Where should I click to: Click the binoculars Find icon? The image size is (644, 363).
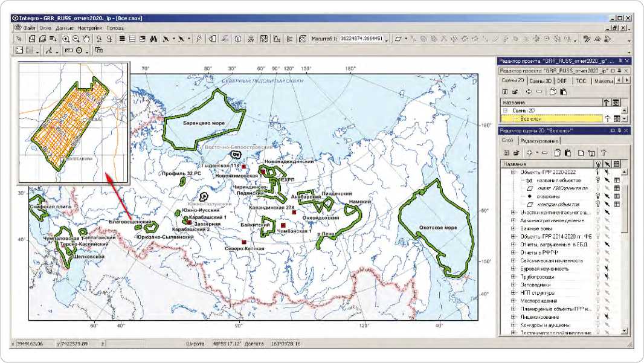pyautogui.click(x=153, y=39)
